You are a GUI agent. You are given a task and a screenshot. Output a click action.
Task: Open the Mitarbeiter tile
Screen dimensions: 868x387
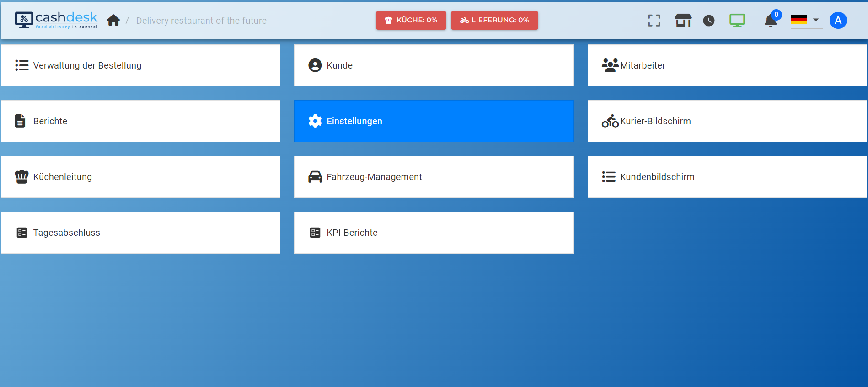click(x=727, y=65)
